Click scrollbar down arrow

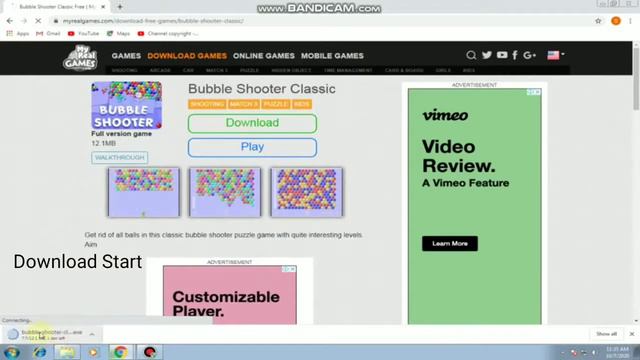(x=636, y=321)
